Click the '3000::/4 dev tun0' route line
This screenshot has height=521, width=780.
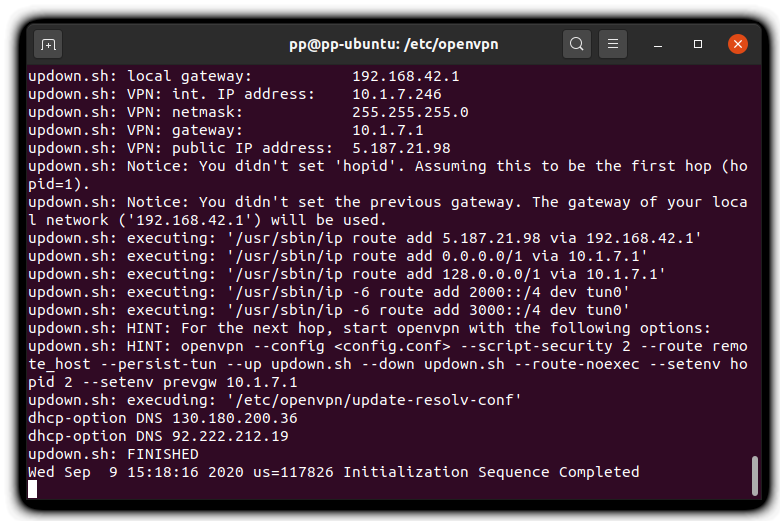549,310
